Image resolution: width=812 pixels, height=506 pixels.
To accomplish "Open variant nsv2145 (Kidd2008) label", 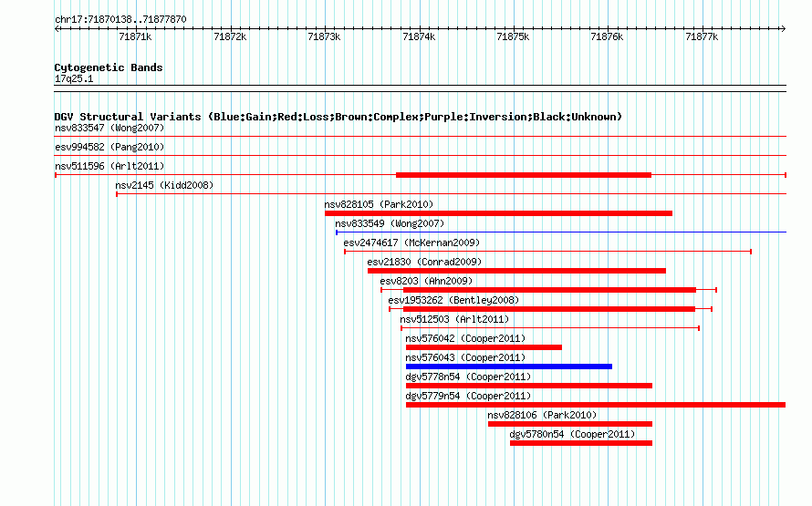I will (x=164, y=185).
